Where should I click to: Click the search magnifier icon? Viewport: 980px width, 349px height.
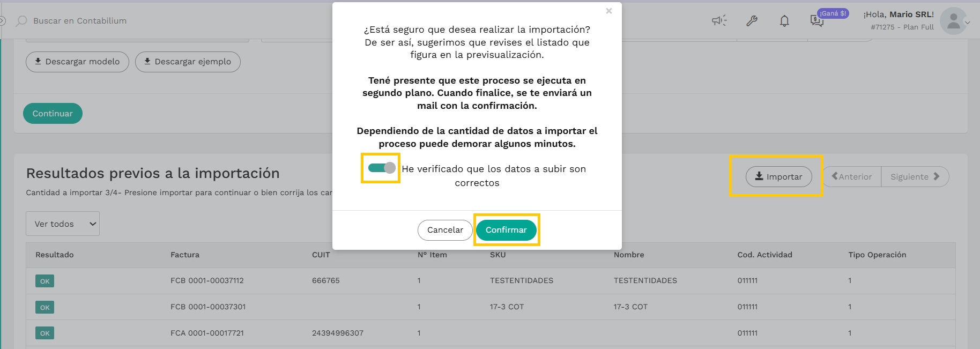click(x=21, y=21)
